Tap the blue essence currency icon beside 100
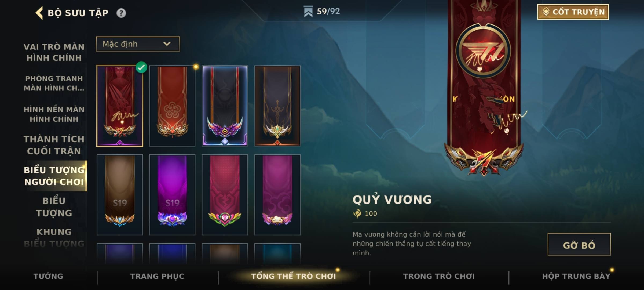The width and height of the screenshot is (644, 290). pyautogui.click(x=357, y=214)
